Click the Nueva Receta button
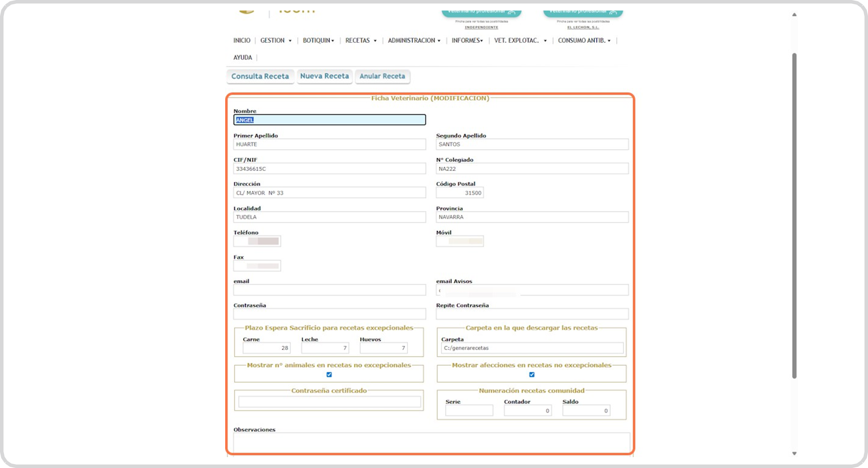This screenshot has width=868, height=468. pyautogui.click(x=325, y=76)
